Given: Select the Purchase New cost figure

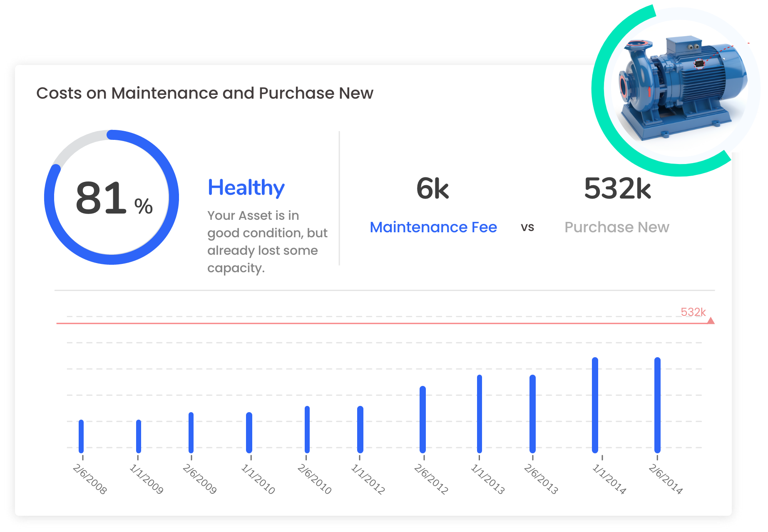Looking at the screenshot, I should point(616,227).
